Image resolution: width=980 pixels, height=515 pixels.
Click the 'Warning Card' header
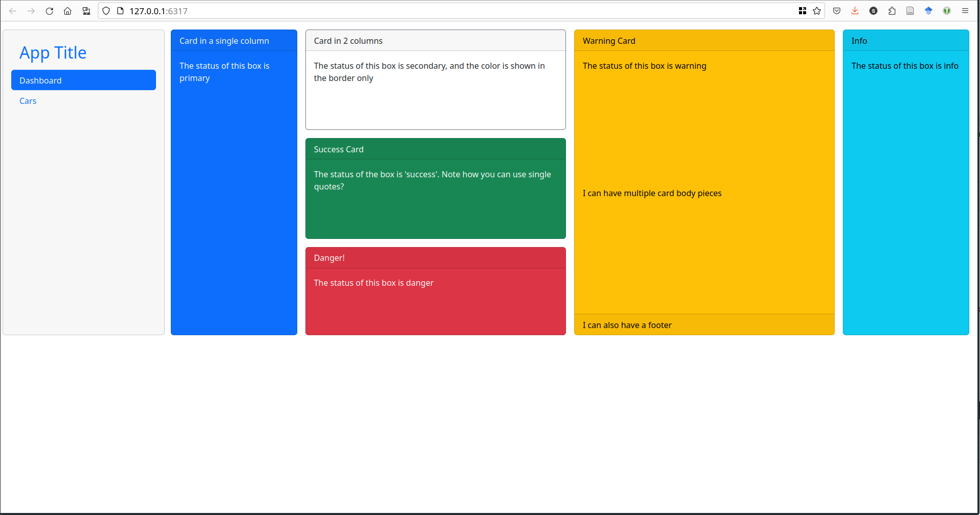coord(704,41)
